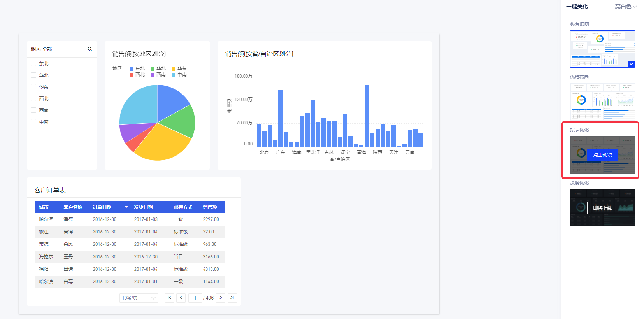Open the 10条/页 page size dropdown
Image resolution: width=644 pixels, height=319 pixels.
point(139,298)
